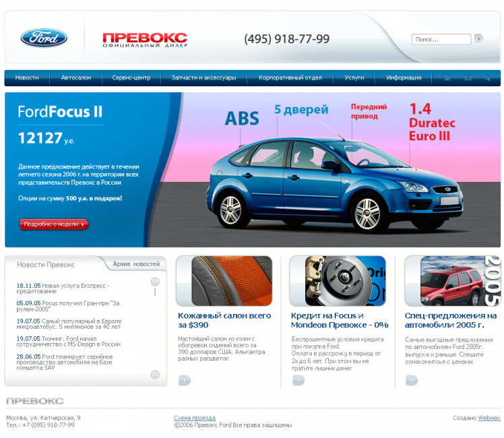Click the news list scrollbar handle
Viewport: 504px width, 438px height.
click(155, 292)
